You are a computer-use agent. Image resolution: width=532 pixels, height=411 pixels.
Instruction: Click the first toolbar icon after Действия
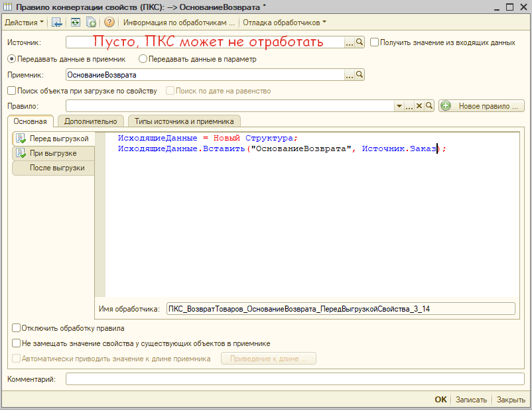click(56, 23)
